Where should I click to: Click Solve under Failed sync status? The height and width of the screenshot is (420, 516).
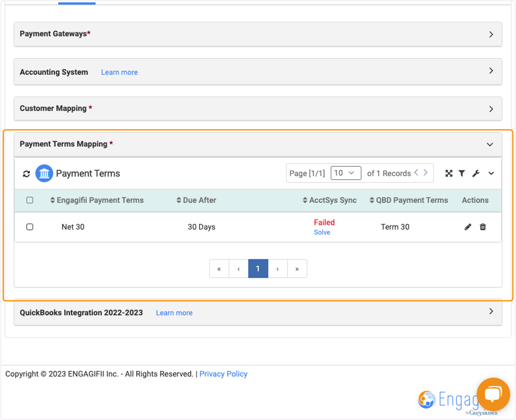[x=322, y=233]
